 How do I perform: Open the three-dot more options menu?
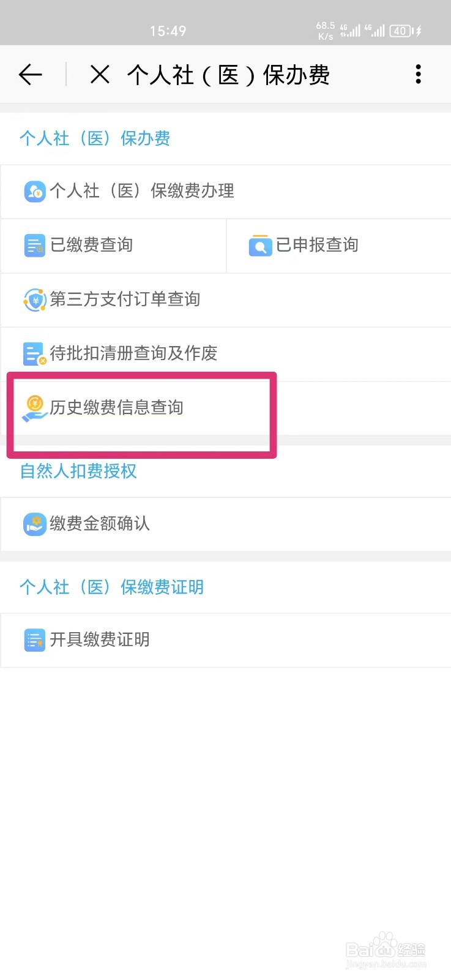coord(418,74)
